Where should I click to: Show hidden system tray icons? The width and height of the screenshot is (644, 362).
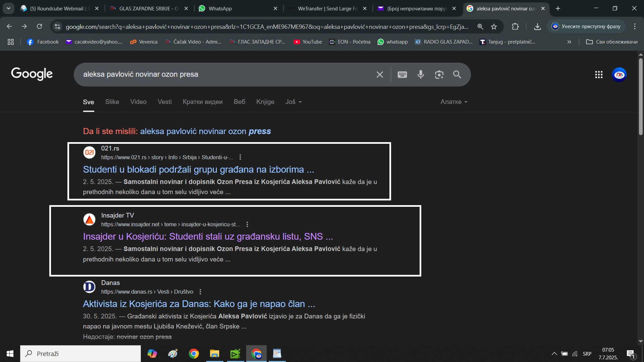point(554,354)
